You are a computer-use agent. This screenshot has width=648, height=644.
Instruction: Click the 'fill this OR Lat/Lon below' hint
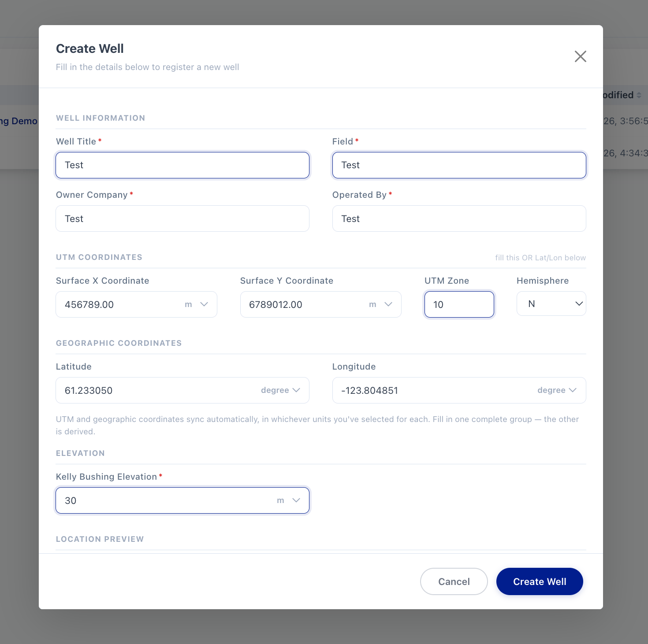click(540, 258)
